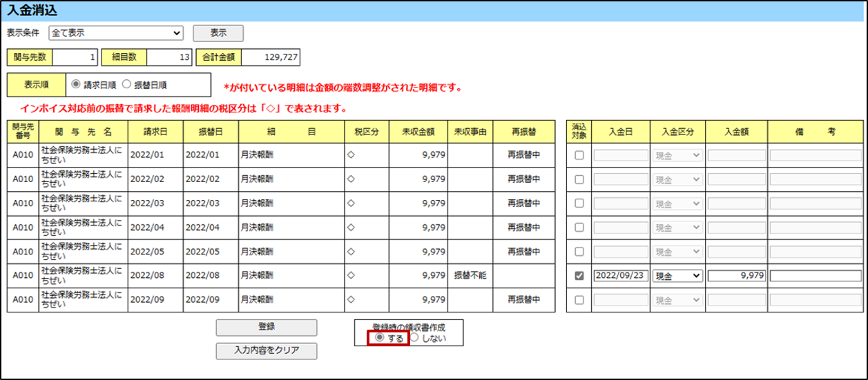Open the 表示条件 dropdown showing 全て表示
This screenshot has width=868, height=380.
[x=115, y=32]
